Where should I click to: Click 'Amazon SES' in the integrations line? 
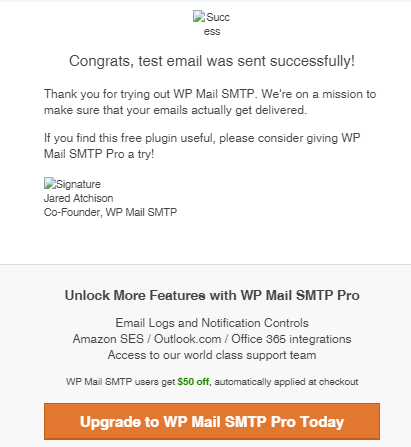(108, 339)
